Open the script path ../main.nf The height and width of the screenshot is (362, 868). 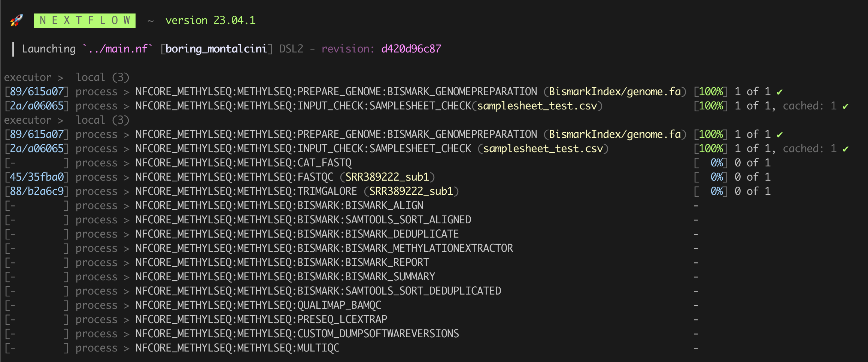click(117, 48)
